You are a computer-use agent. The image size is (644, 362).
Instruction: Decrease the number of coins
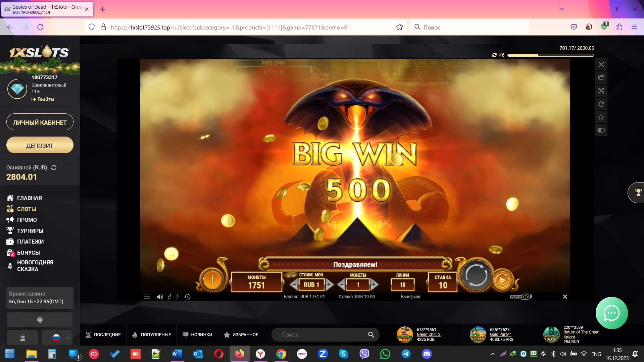coord(341,285)
